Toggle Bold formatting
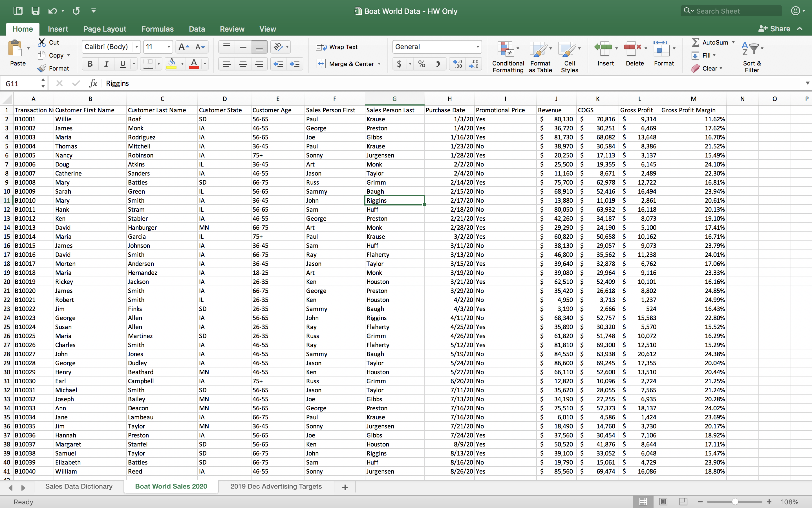 click(x=90, y=63)
